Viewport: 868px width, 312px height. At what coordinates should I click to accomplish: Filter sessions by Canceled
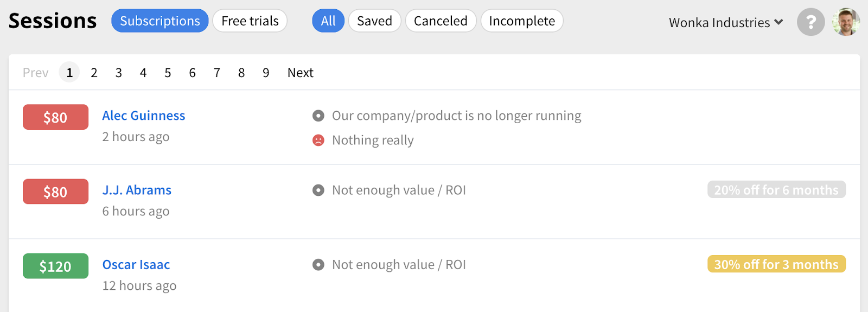pyautogui.click(x=441, y=21)
